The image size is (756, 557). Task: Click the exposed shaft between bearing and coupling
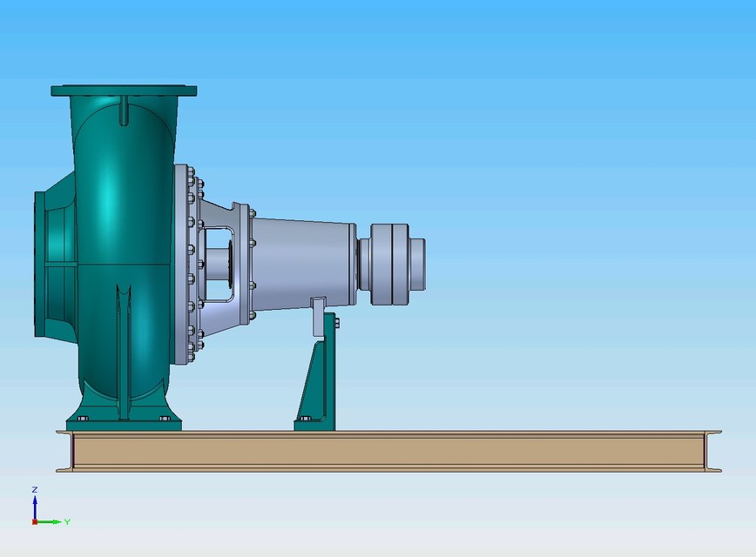[361, 261]
